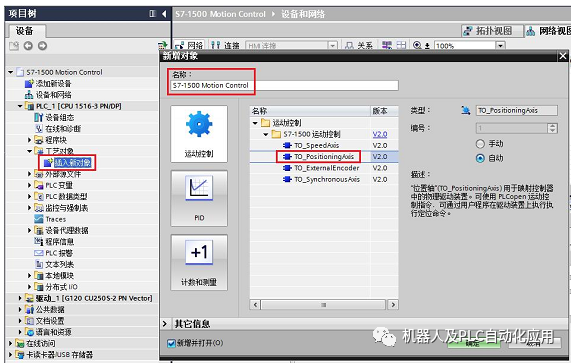
Task: Select the 自动 automatic radio button
Action: [480, 158]
